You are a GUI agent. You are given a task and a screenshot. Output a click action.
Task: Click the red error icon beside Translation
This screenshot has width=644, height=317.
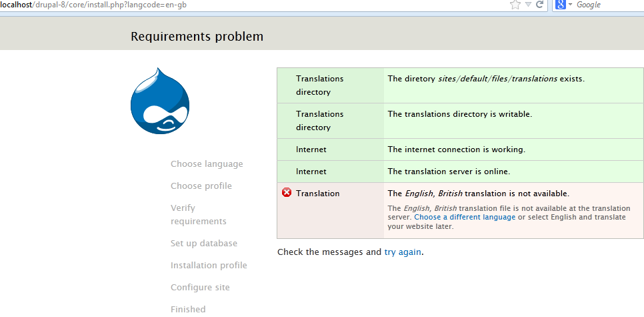click(287, 193)
